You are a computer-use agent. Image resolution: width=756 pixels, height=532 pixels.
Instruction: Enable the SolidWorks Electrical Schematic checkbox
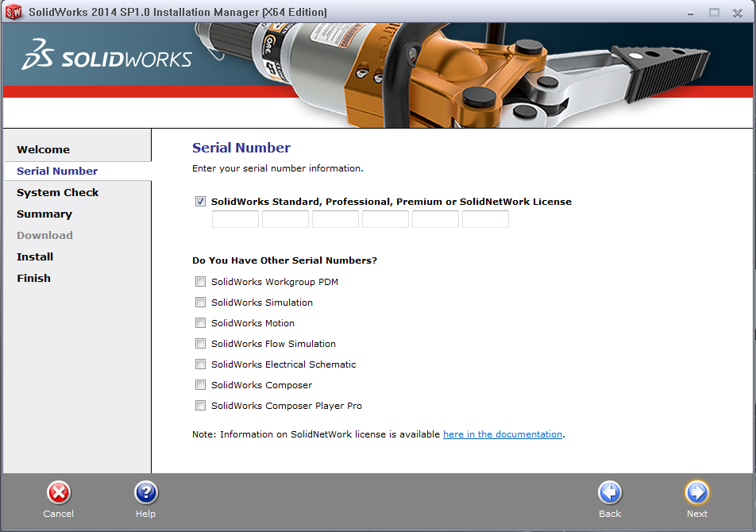tap(200, 364)
